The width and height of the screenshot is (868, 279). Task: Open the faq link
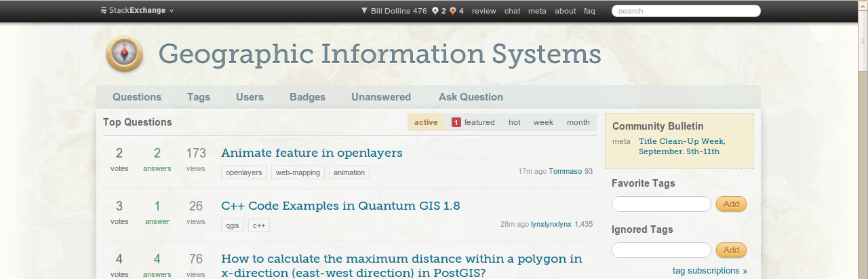pyautogui.click(x=589, y=11)
